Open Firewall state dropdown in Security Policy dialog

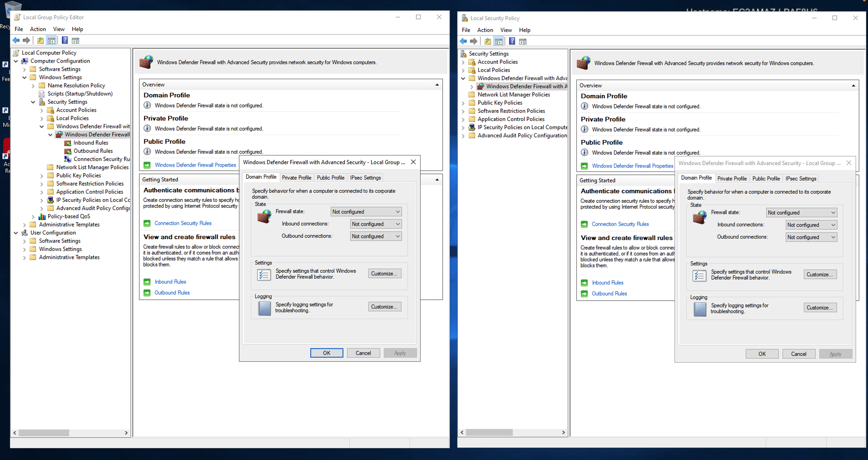801,212
